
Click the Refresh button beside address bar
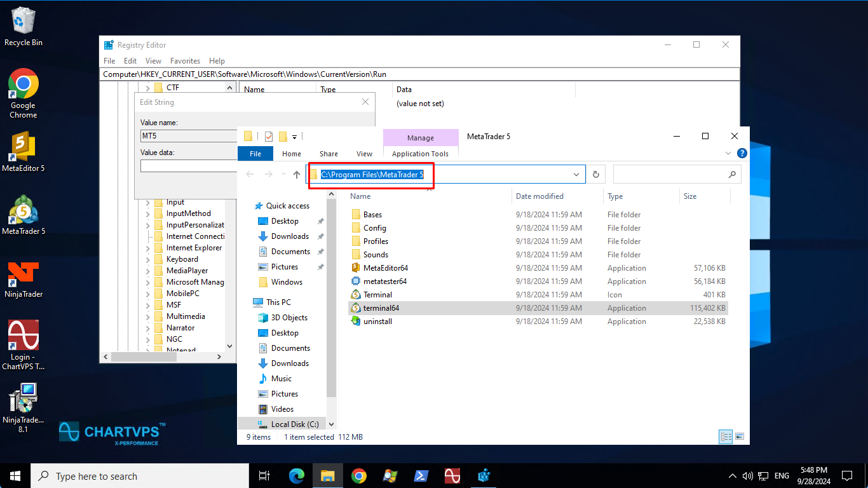pyautogui.click(x=596, y=174)
